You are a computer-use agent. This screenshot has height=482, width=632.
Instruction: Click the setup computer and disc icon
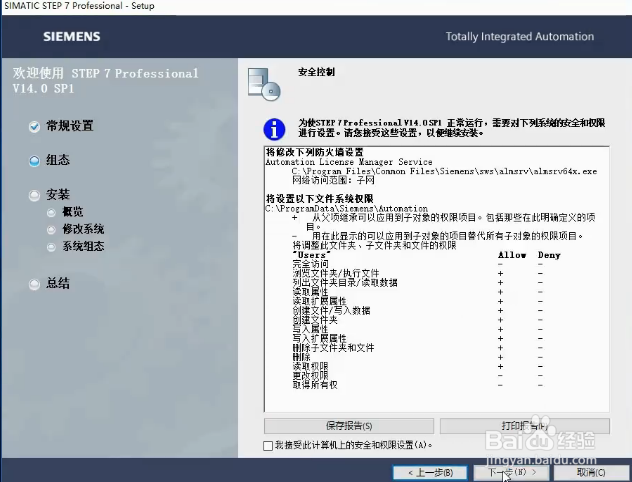tap(264, 84)
